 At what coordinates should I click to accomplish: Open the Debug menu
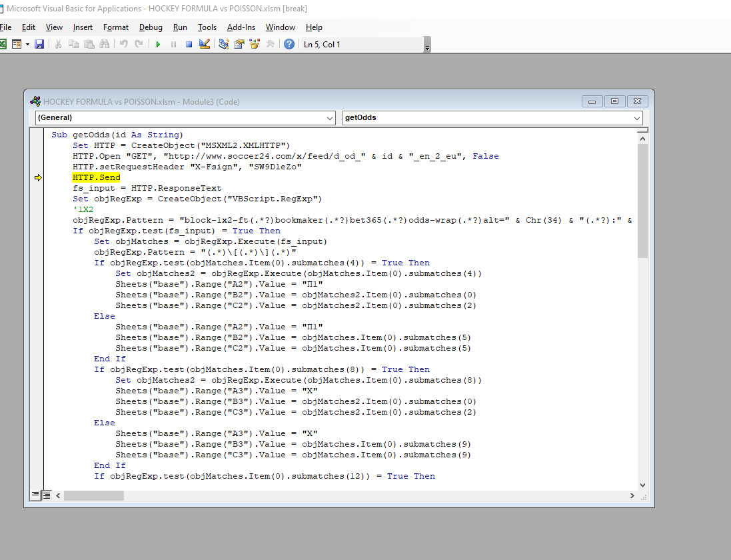151,27
